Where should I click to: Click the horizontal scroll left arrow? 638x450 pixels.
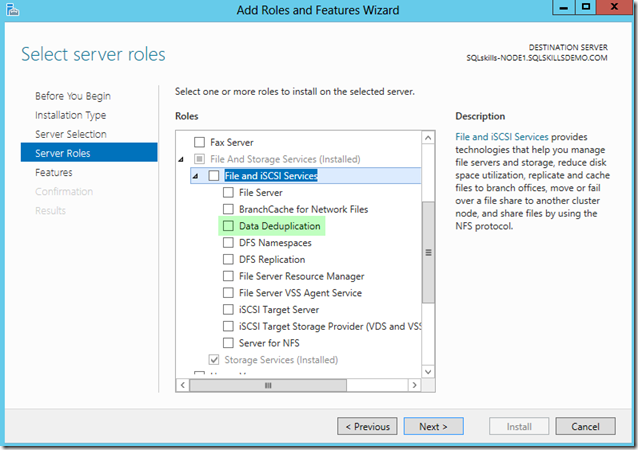pos(183,384)
